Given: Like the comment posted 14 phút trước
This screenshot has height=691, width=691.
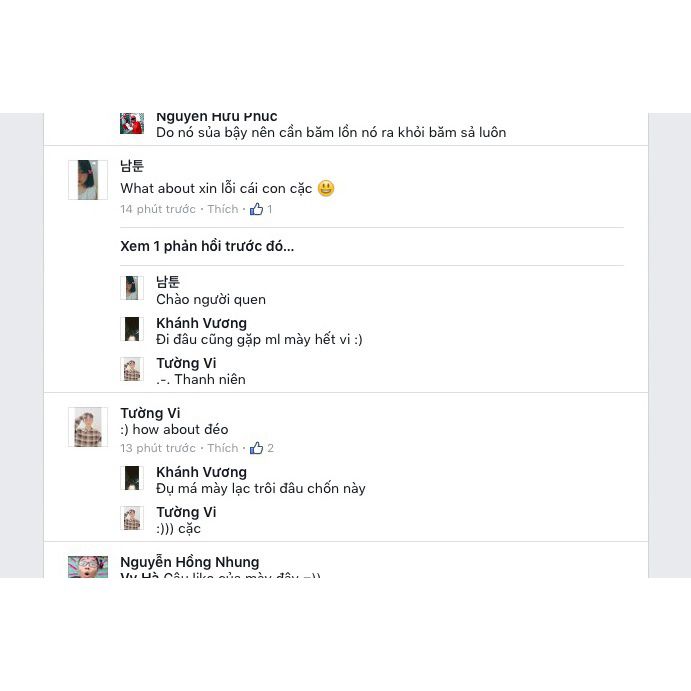Looking at the screenshot, I should tap(223, 209).
